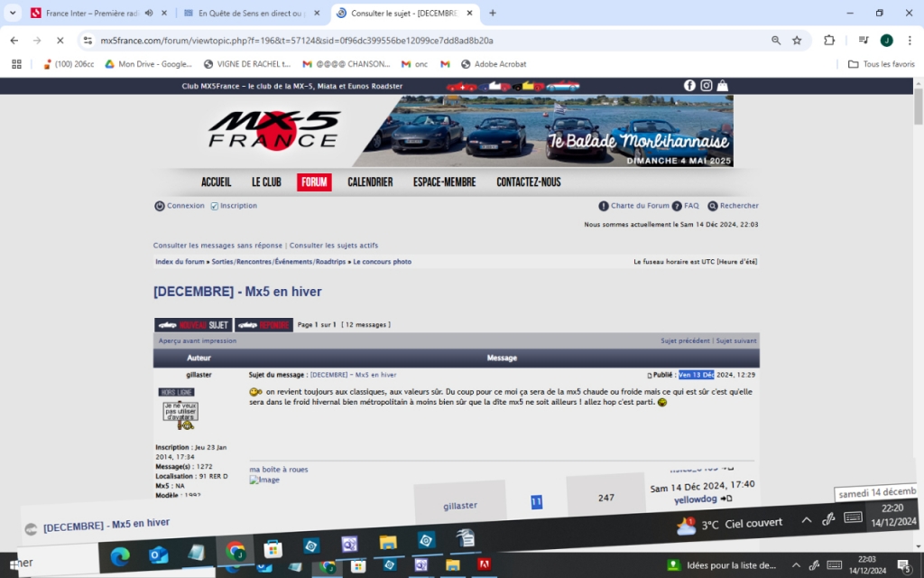Expand hidden tray icons after Ciel couvert
This screenshot has width=924, height=578.
(x=806, y=520)
